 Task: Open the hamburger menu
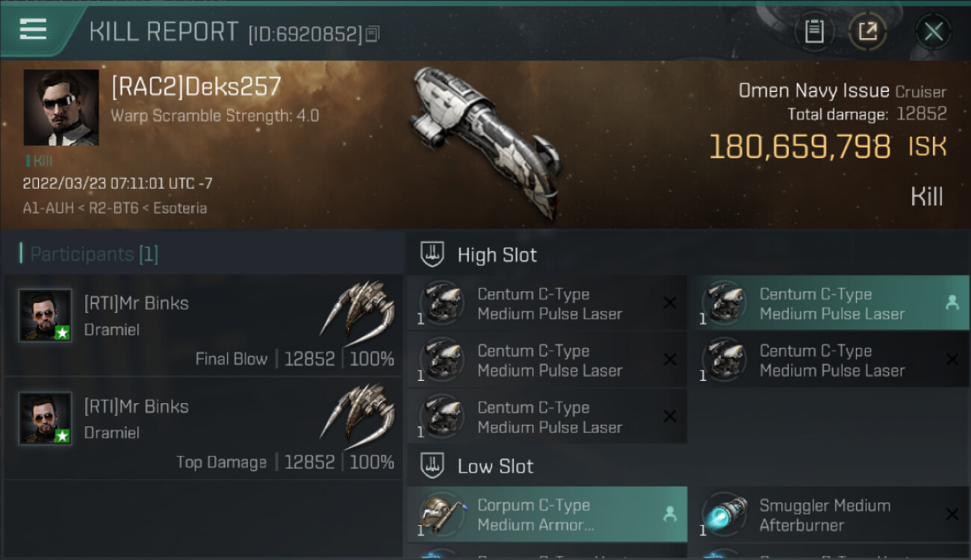[x=33, y=29]
